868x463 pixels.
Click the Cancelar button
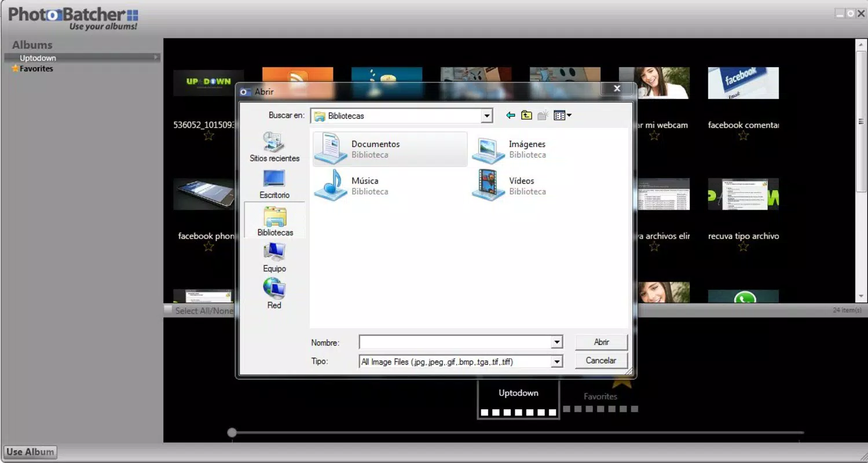point(601,361)
